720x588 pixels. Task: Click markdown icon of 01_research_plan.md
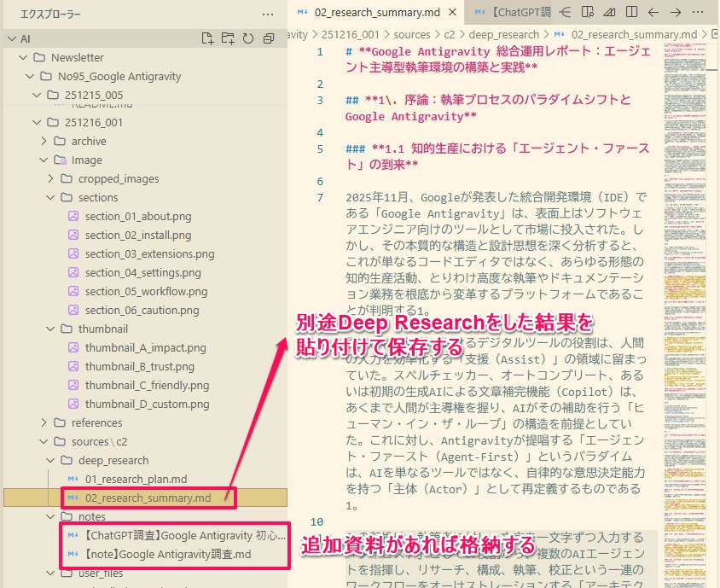[x=73, y=479]
